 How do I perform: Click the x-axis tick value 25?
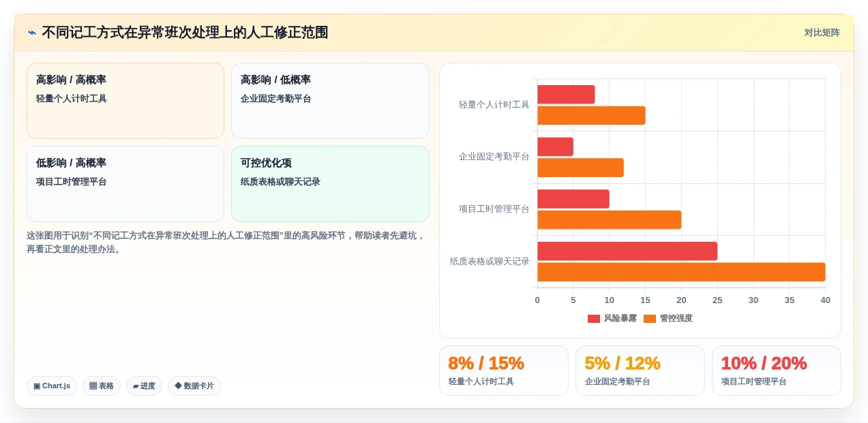[717, 300]
